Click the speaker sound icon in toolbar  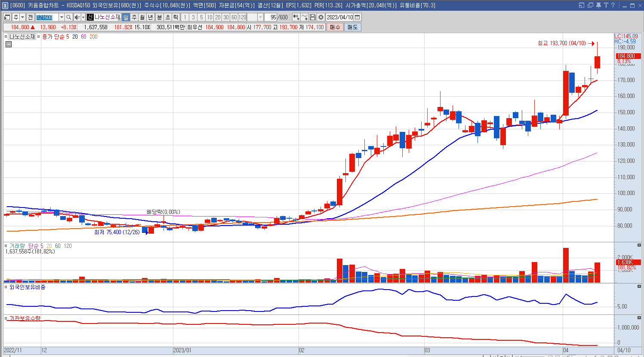coord(77,17)
